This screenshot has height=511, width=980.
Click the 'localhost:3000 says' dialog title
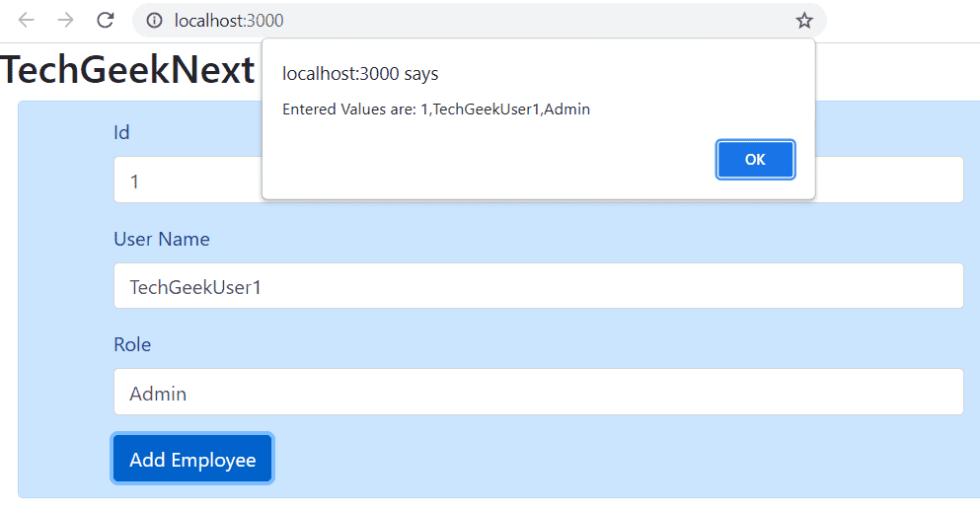click(x=360, y=74)
